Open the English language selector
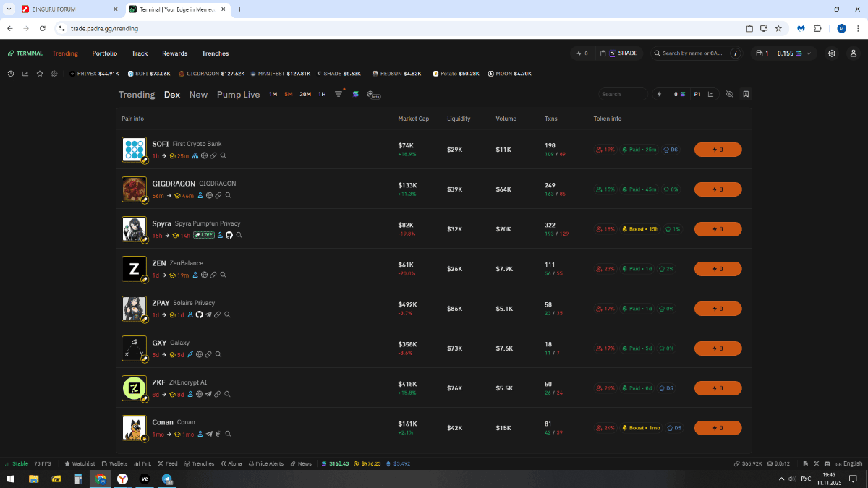The width and height of the screenshot is (868, 488). [849, 463]
